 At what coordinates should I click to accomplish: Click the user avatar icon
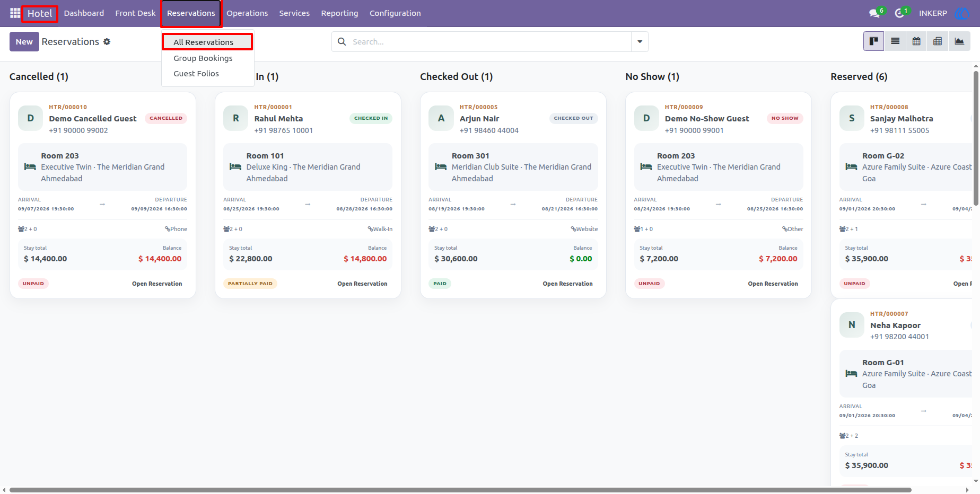[961, 13]
